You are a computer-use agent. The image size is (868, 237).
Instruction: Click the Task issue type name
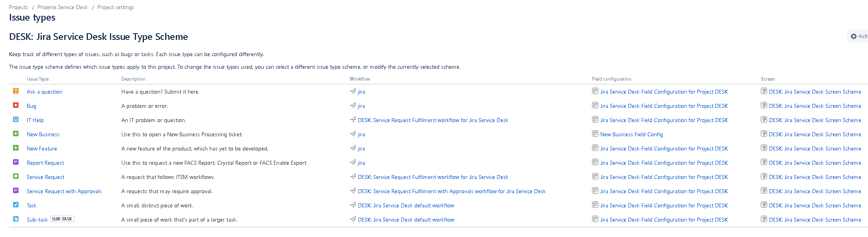[x=32, y=205]
